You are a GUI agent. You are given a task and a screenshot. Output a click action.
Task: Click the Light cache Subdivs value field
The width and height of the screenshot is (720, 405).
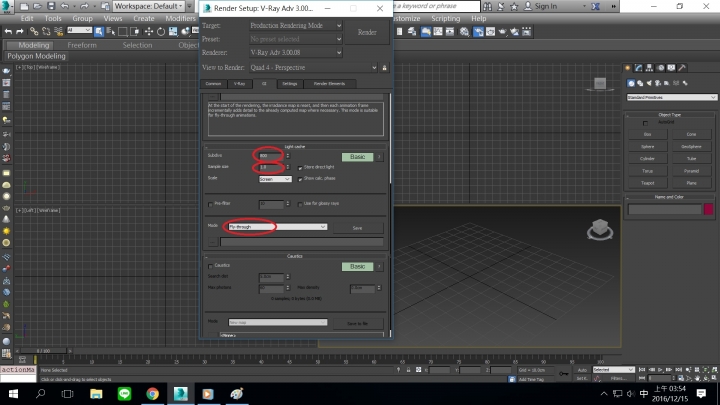coord(271,156)
